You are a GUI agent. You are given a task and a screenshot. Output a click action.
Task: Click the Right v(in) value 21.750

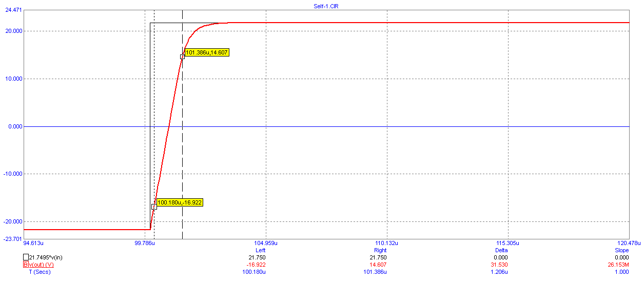[x=378, y=257]
